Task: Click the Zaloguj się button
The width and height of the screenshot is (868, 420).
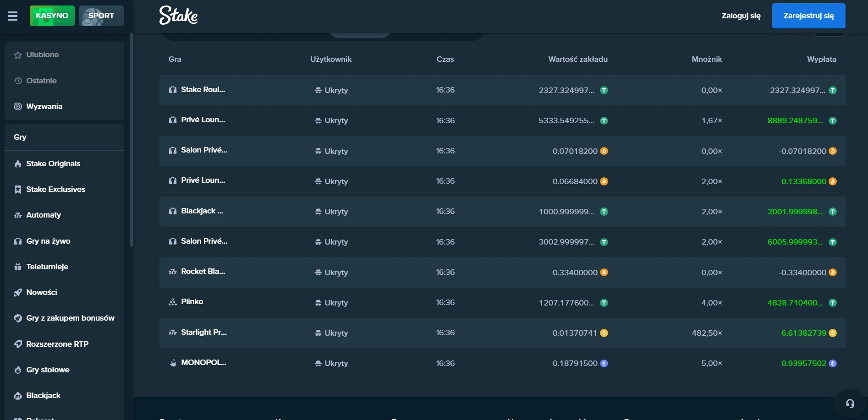Action: coord(741,16)
